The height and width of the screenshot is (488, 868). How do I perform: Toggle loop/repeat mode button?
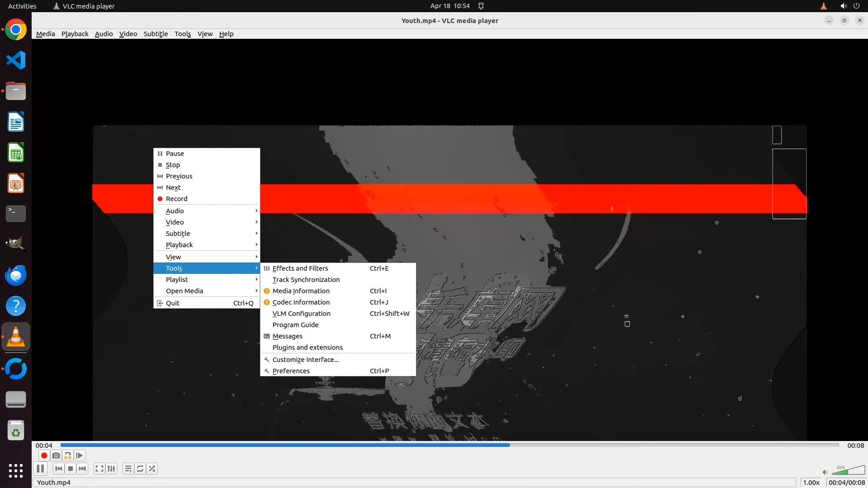140,469
